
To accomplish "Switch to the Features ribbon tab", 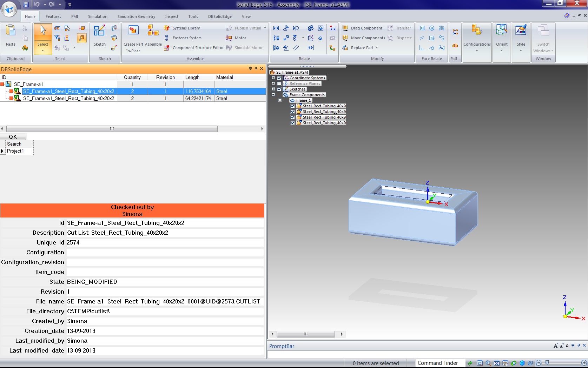I will tap(53, 16).
